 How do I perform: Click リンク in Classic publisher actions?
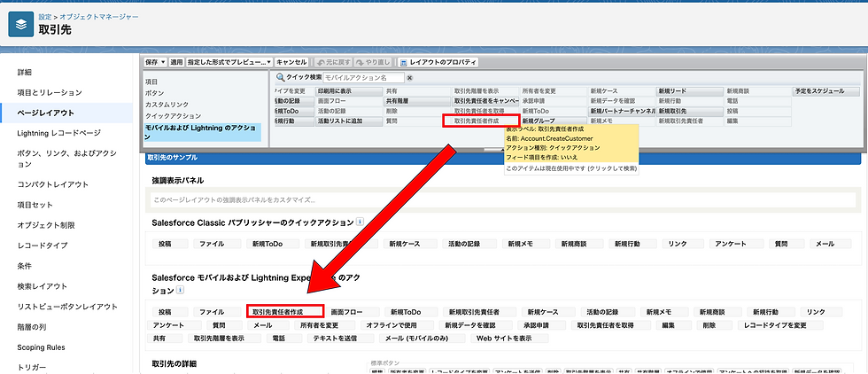click(x=683, y=244)
